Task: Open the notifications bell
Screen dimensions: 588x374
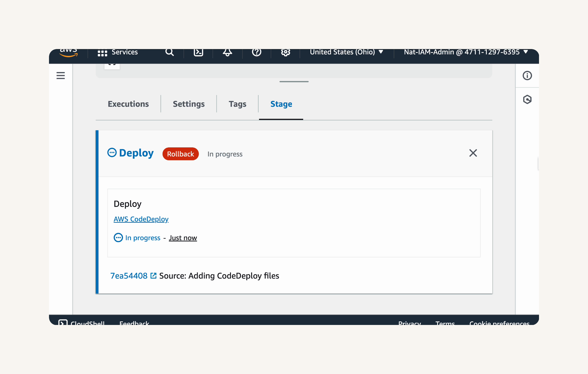Action: pos(227,52)
